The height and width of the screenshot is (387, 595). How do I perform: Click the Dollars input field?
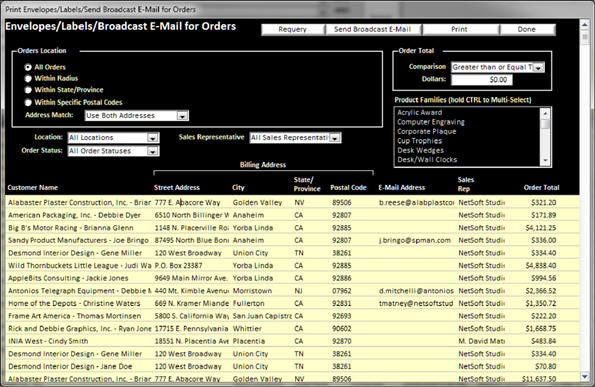(x=482, y=80)
